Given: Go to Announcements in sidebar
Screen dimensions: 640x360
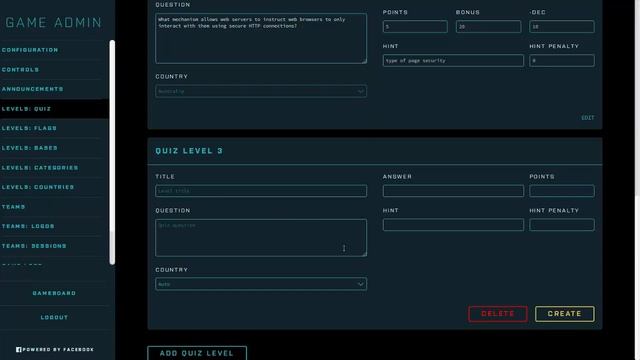Looking at the screenshot, I should [32, 89].
